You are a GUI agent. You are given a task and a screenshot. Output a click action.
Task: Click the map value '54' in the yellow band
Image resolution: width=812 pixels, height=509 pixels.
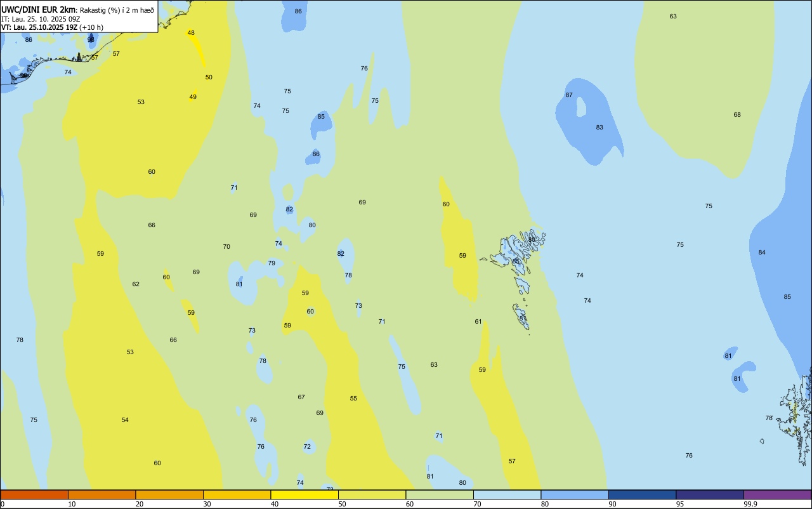125,420
